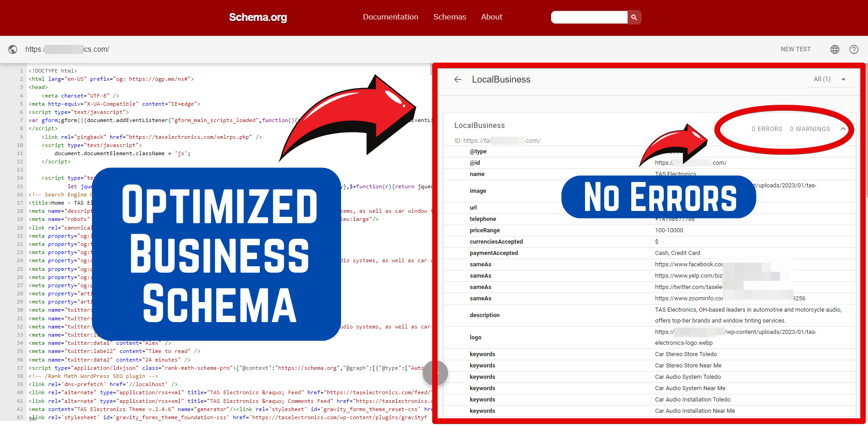Select the paymentAccepted value Cash, Credit Card
The width and height of the screenshot is (868, 426).
[678, 253]
